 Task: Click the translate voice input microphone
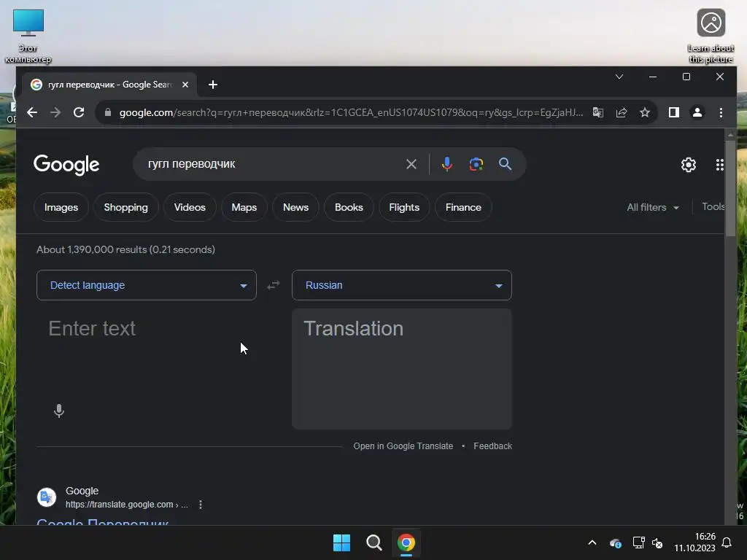59,411
